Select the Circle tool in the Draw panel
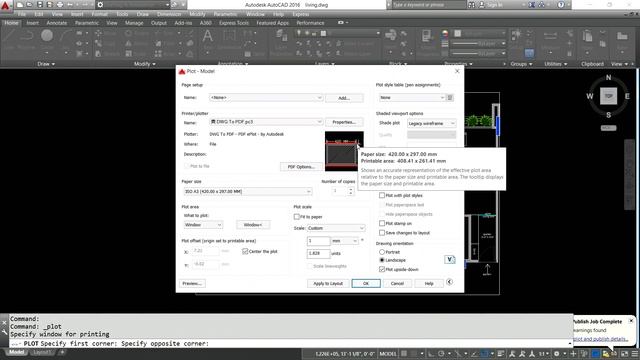 click(47, 36)
